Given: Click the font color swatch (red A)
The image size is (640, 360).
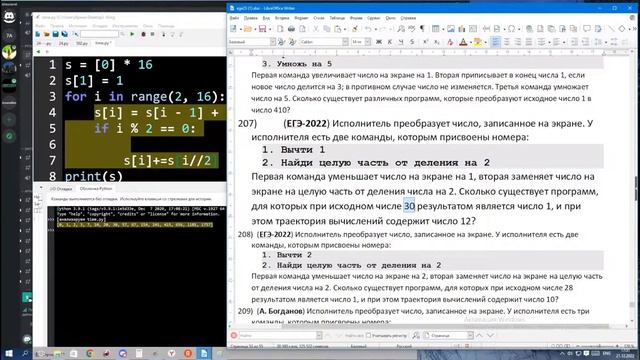Looking at the screenshot, I should [x=463, y=42].
